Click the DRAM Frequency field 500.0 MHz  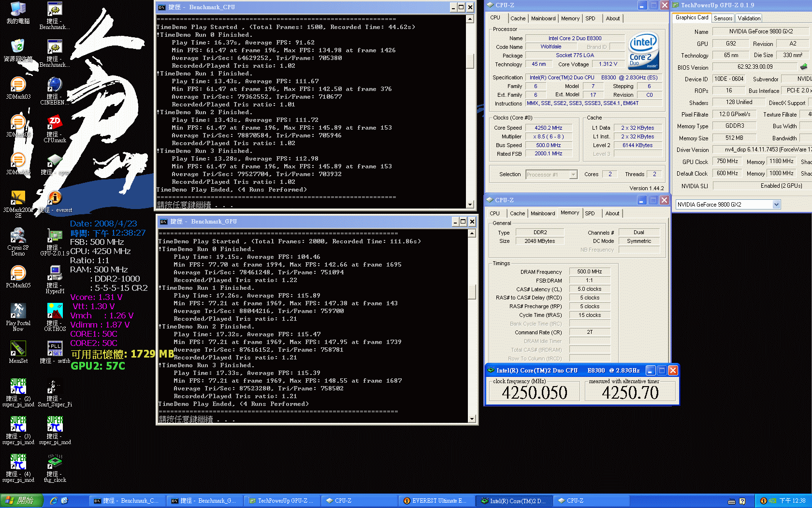[590, 271]
